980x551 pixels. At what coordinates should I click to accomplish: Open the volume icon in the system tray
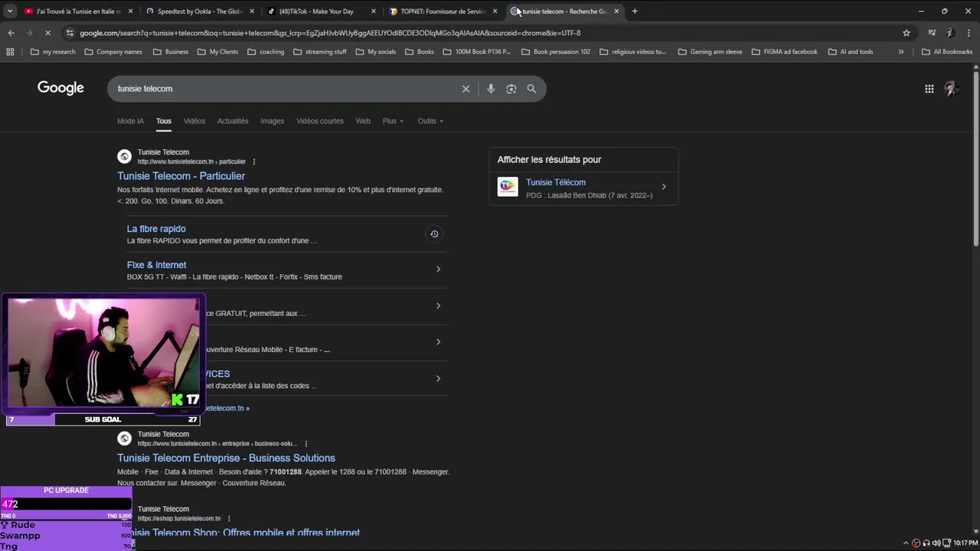pyautogui.click(x=936, y=543)
